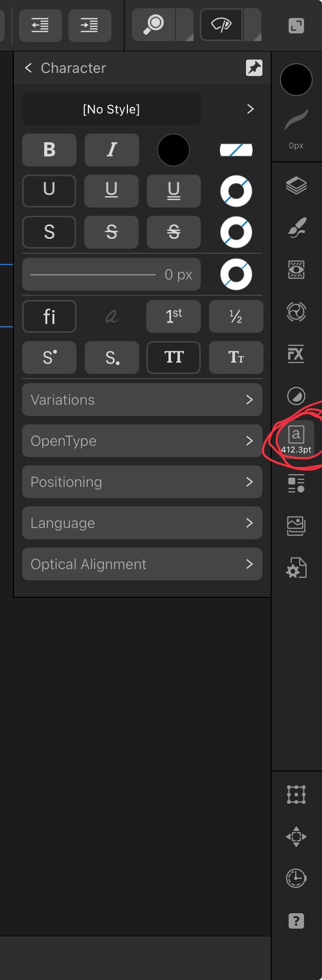Open the Text studio showing 412.3pt
322x980 pixels.
pyautogui.click(x=296, y=439)
